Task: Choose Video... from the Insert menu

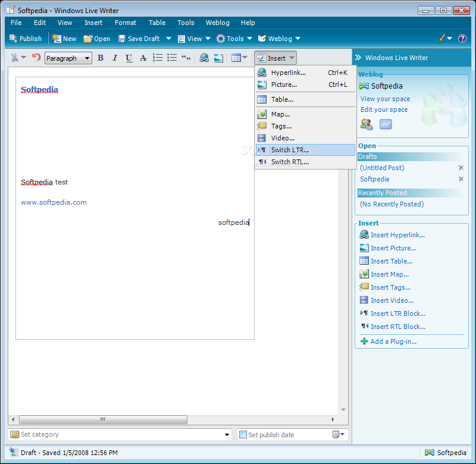Action: [x=305, y=138]
